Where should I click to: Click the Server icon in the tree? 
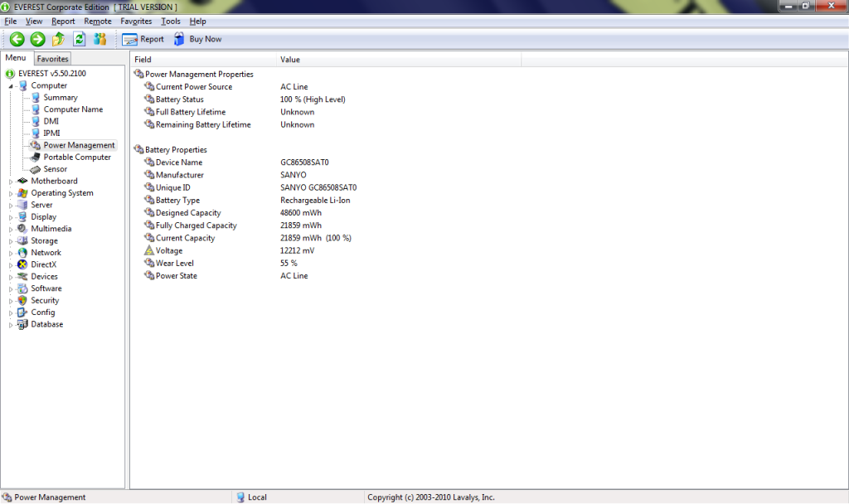pyautogui.click(x=22, y=205)
